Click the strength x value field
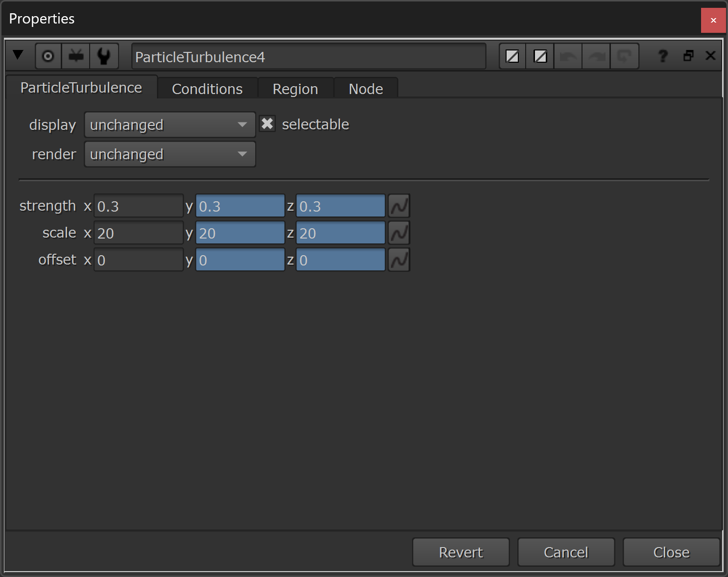Viewport: 728px width, 577px height. click(x=139, y=206)
